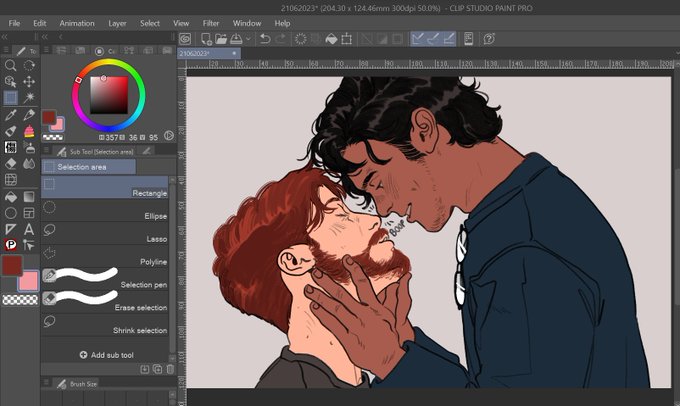Open Tool palette hamburger menu
The height and width of the screenshot is (406, 680).
6,51
